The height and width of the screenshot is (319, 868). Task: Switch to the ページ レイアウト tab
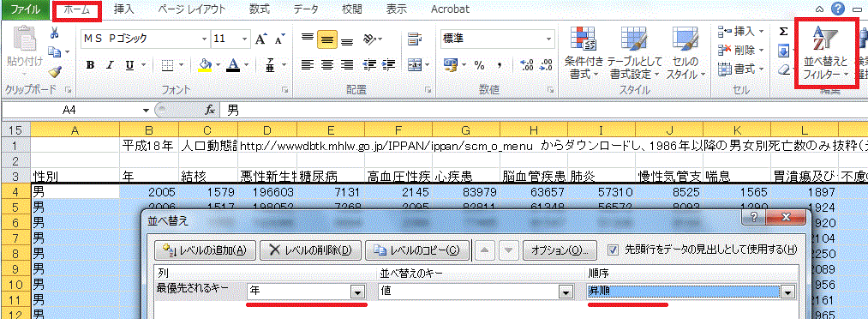click(192, 9)
